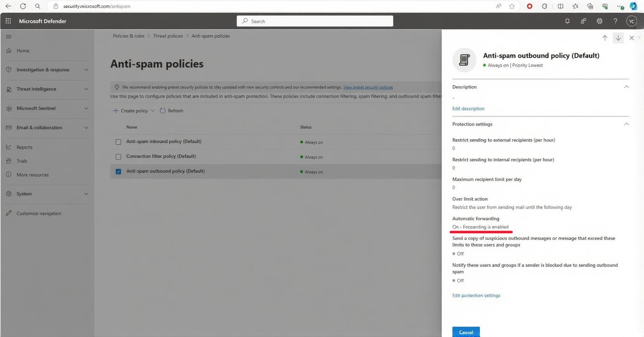
Task: Click the browser address bar URL
Action: coord(97,6)
